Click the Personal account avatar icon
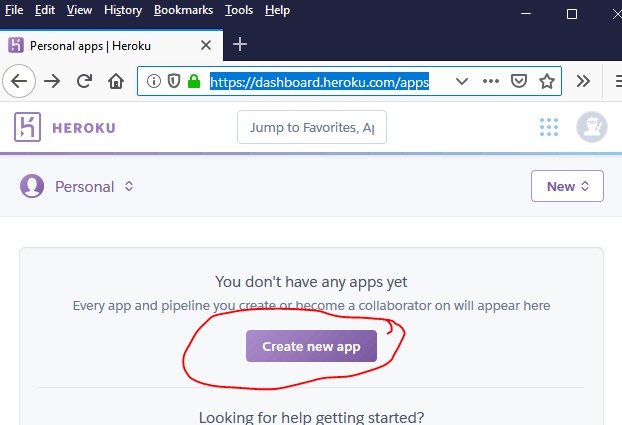Viewport: 622px width, 425px height. click(x=32, y=186)
